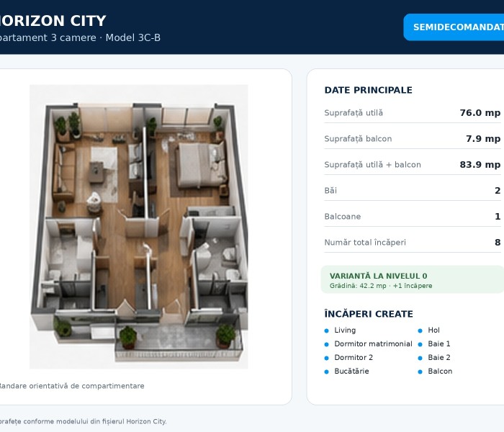This screenshot has height=432, width=504.
Task: Open the apartment floor plan rendering
Action: coord(138,227)
